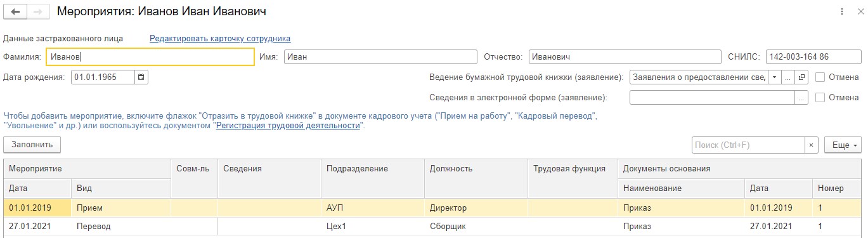Image resolution: width=868 pixels, height=238 pixels.
Task: Click the ellipsis select button for paper workbook statement
Action: pos(788,77)
